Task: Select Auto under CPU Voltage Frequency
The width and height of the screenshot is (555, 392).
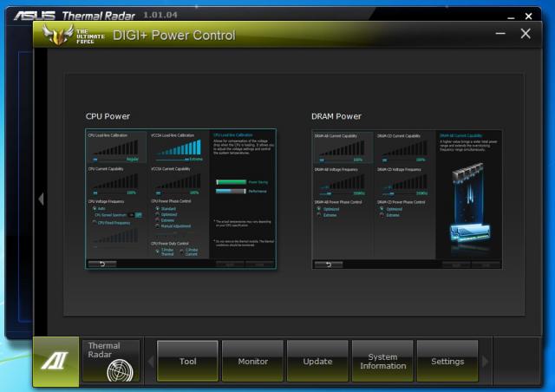Action: point(95,208)
